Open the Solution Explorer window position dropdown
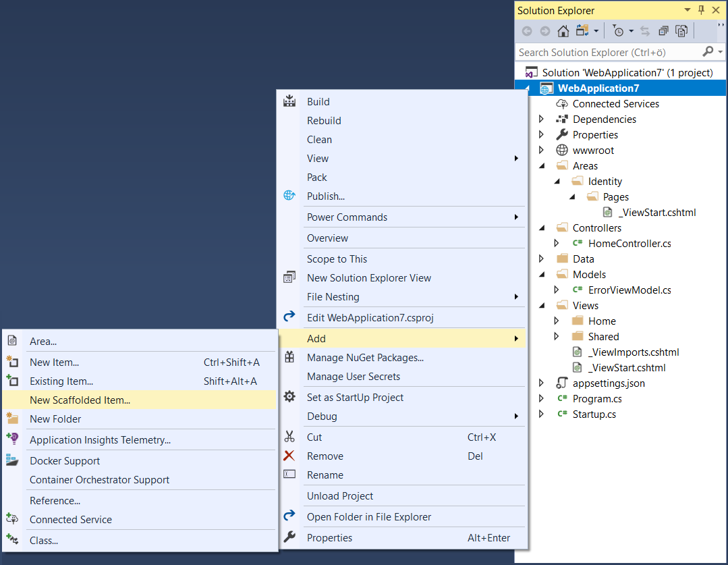Screen dimensions: 728x565 [x=687, y=9]
